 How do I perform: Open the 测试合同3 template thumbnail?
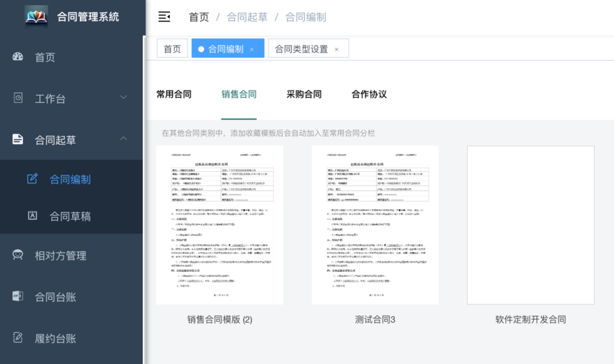pyautogui.click(x=375, y=225)
